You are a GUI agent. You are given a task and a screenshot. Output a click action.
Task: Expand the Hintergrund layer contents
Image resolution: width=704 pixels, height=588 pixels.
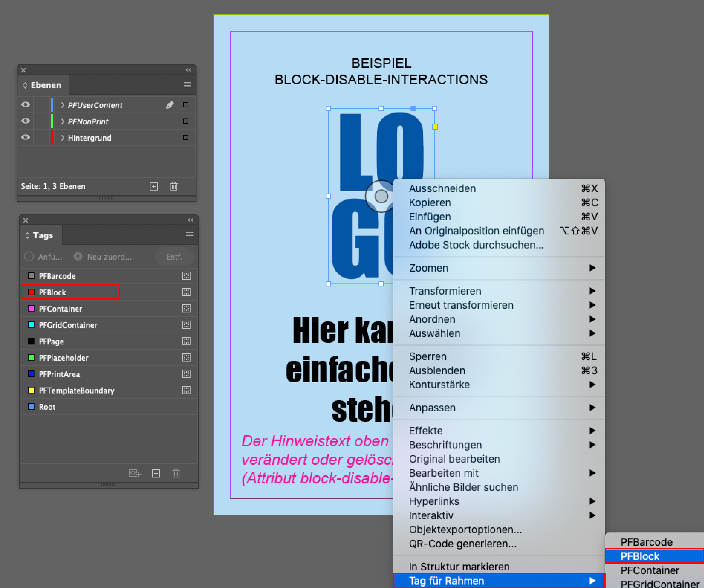point(63,138)
